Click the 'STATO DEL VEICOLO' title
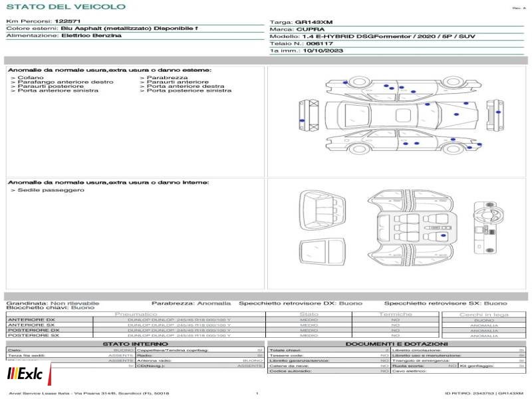 pos(66,7)
